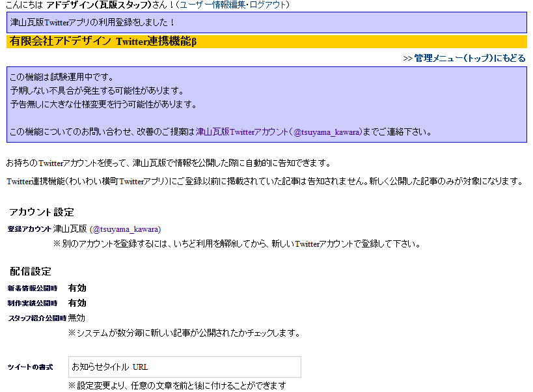The height and width of the screenshot is (392, 533).
Task: Click the 登録アカウント label
Action: pyautogui.click(x=29, y=229)
